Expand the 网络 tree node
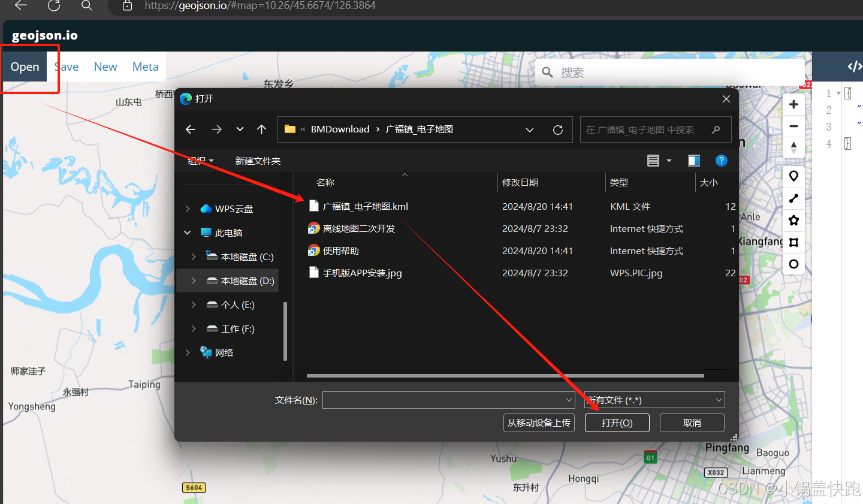This screenshot has height=504, width=863. [x=188, y=352]
